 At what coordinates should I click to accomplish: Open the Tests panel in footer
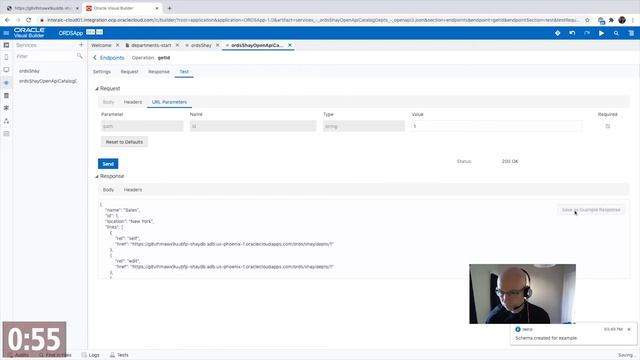119,355
